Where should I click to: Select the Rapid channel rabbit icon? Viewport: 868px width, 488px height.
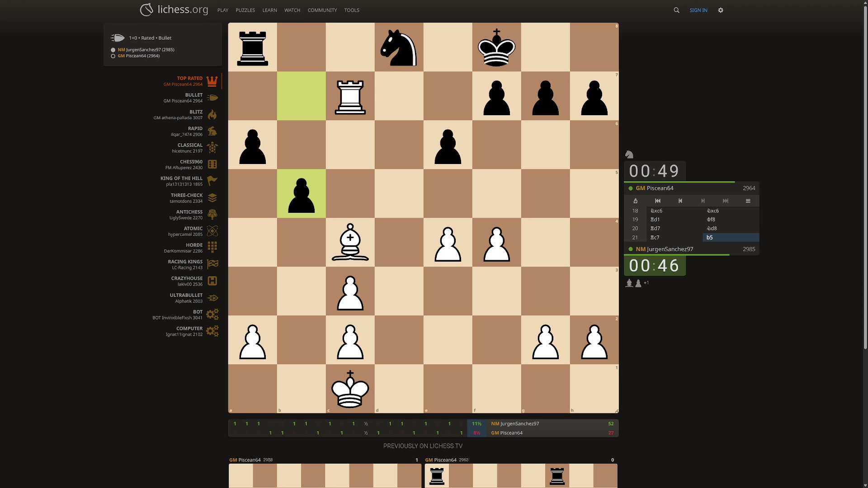(212, 131)
